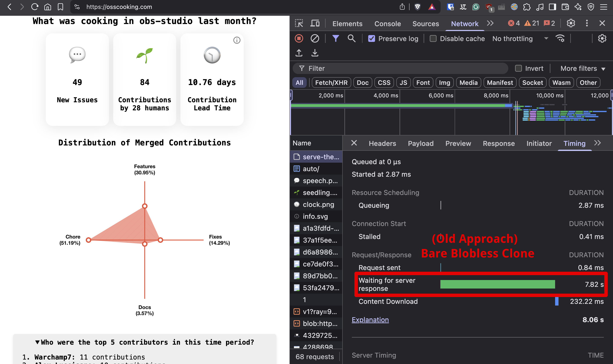
Task: Open Network panel settings gear
Action: click(x=602, y=38)
